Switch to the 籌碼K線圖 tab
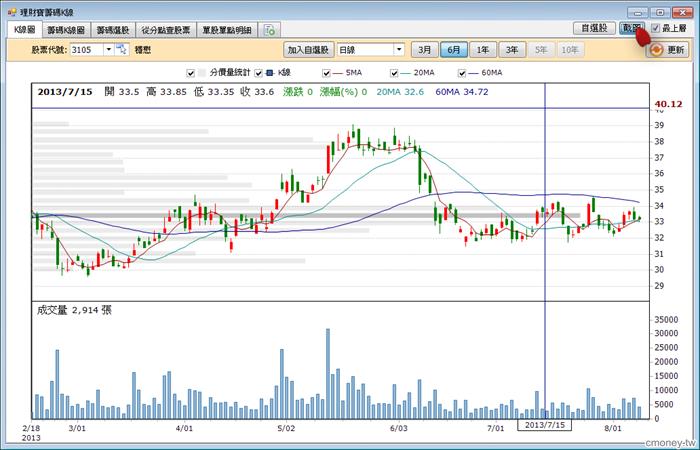Image resolution: width=700 pixels, height=450 pixels. (x=66, y=30)
